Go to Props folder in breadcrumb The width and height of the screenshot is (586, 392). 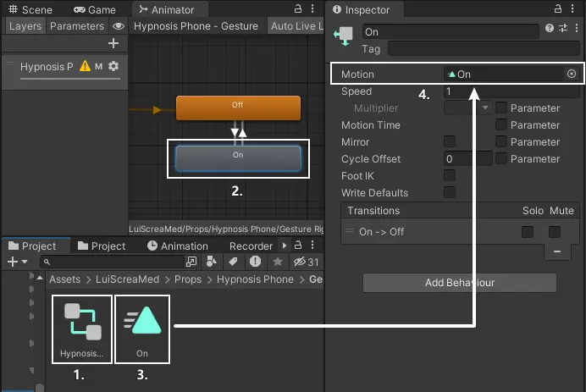[x=188, y=279]
